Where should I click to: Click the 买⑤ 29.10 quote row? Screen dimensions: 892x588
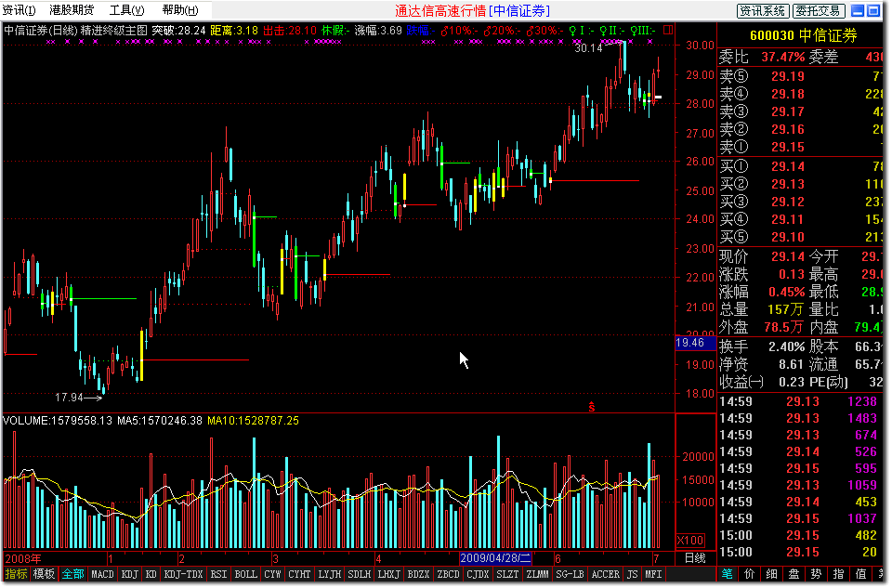(x=801, y=237)
